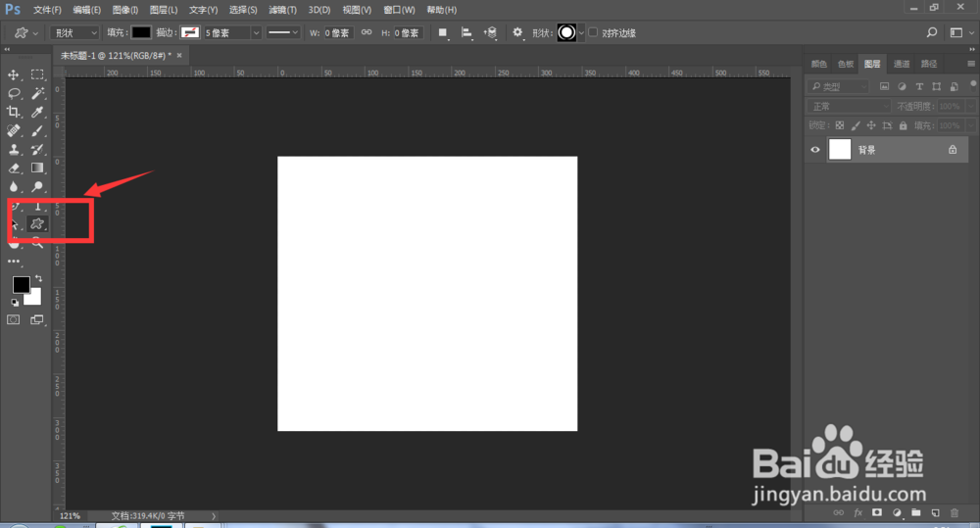Open the path operations button
The width and height of the screenshot is (980, 528).
pyautogui.click(x=443, y=32)
